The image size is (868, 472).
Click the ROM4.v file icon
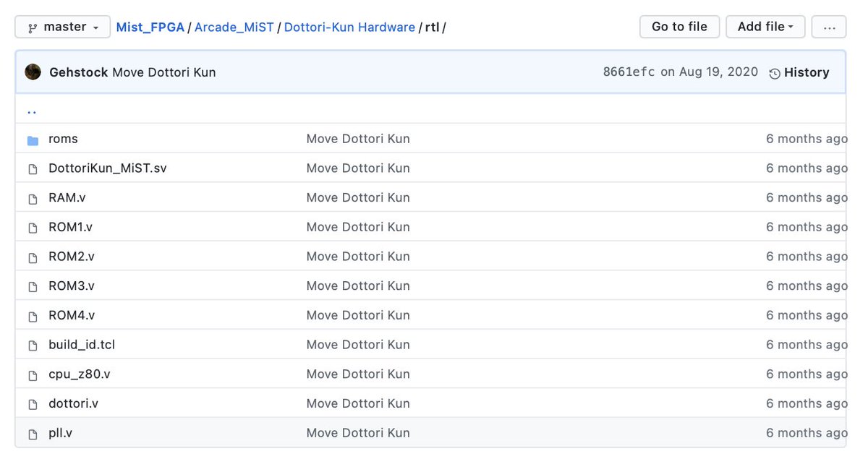click(33, 317)
